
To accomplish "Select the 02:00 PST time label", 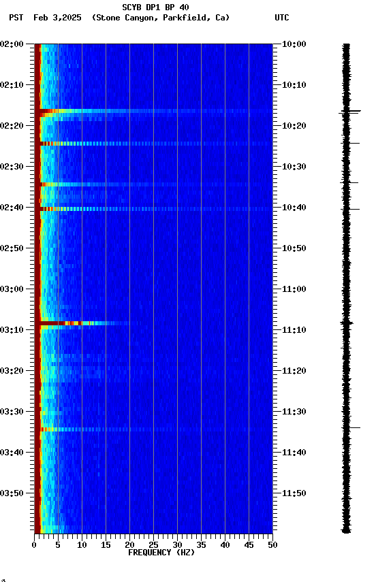I will 12,44.
